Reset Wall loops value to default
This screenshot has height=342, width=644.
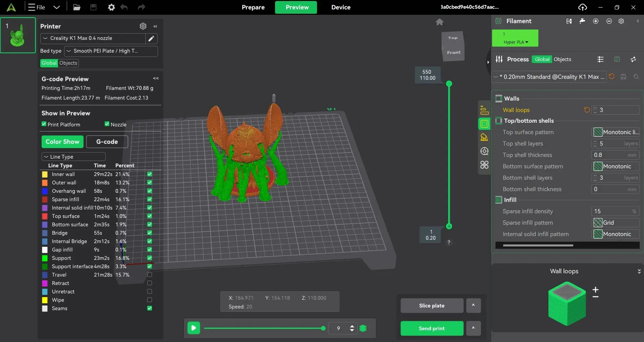(587, 110)
